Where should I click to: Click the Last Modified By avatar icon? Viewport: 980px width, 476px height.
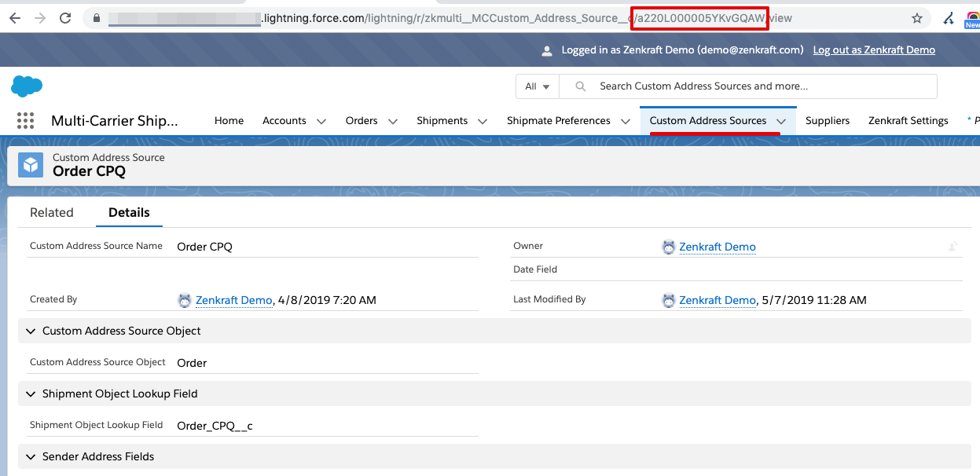[669, 300]
